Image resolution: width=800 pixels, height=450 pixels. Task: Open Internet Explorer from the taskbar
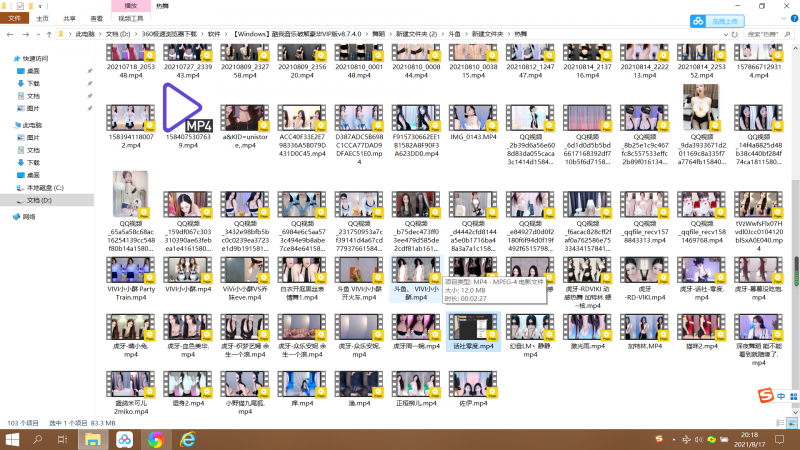tap(187, 439)
